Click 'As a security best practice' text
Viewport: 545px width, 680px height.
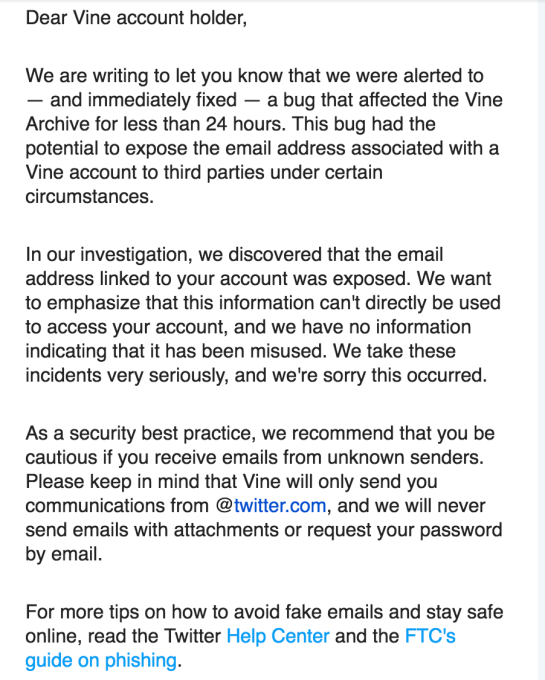140,434
